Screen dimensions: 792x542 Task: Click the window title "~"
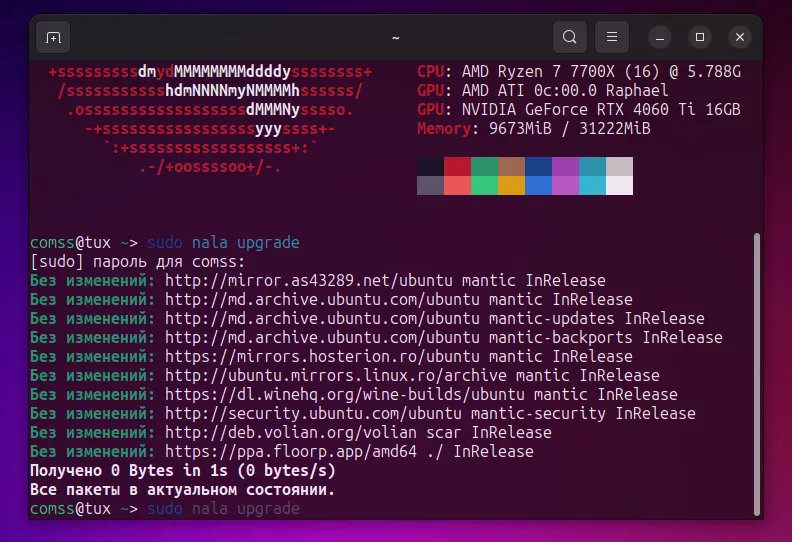pos(396,38)
